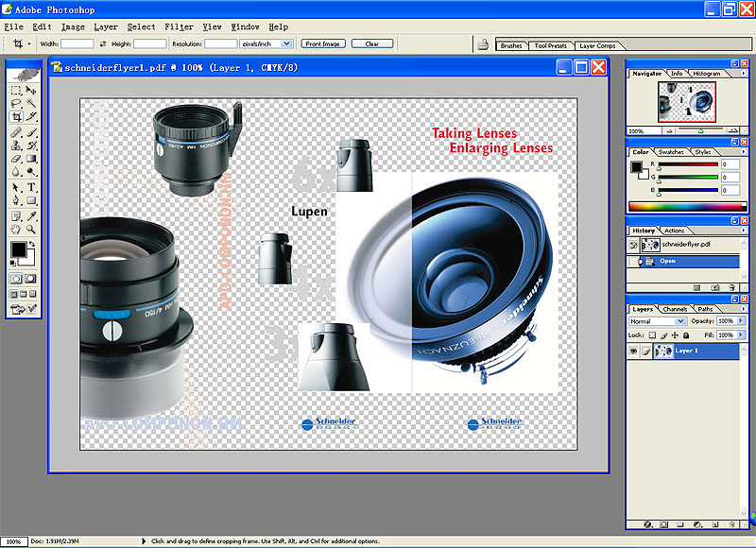Switch to Quick Mask mode
The height and width of the screenshot is (548, 756).
pyautogui.click(x=31, y=279)
